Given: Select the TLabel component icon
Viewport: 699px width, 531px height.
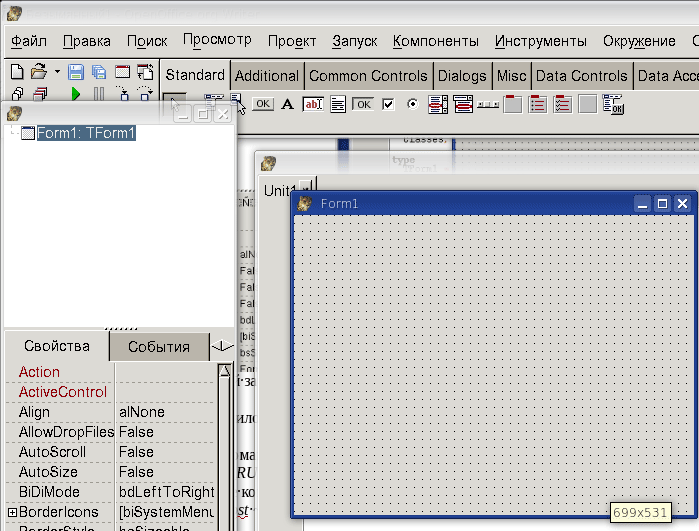Looking at the screenshot, I should 288,103.
